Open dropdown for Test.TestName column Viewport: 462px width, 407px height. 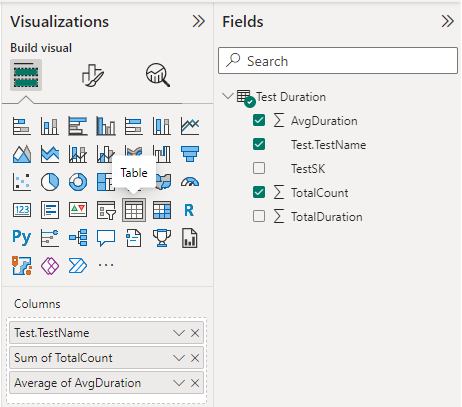179,333
